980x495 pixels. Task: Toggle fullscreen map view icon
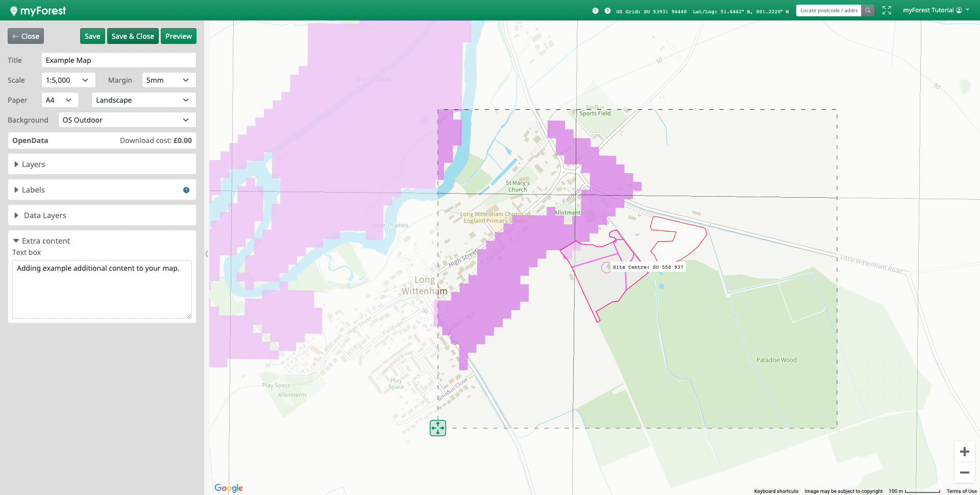pos(887,11)
